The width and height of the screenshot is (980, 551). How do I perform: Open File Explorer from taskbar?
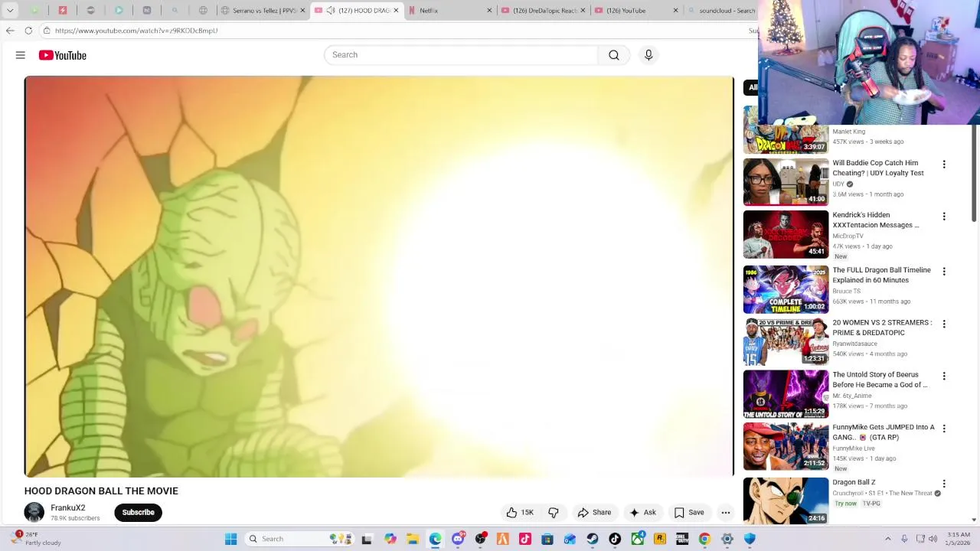[413, 539]
